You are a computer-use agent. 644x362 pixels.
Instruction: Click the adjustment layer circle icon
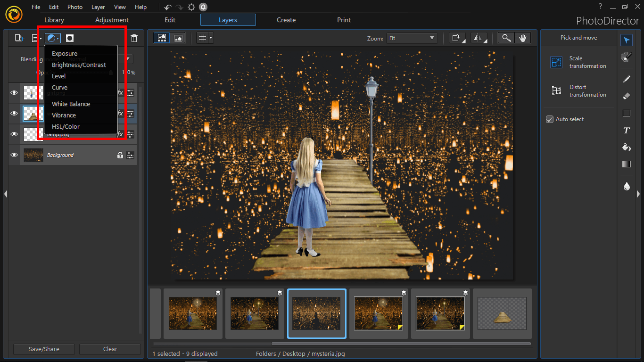tap(53, 38)
